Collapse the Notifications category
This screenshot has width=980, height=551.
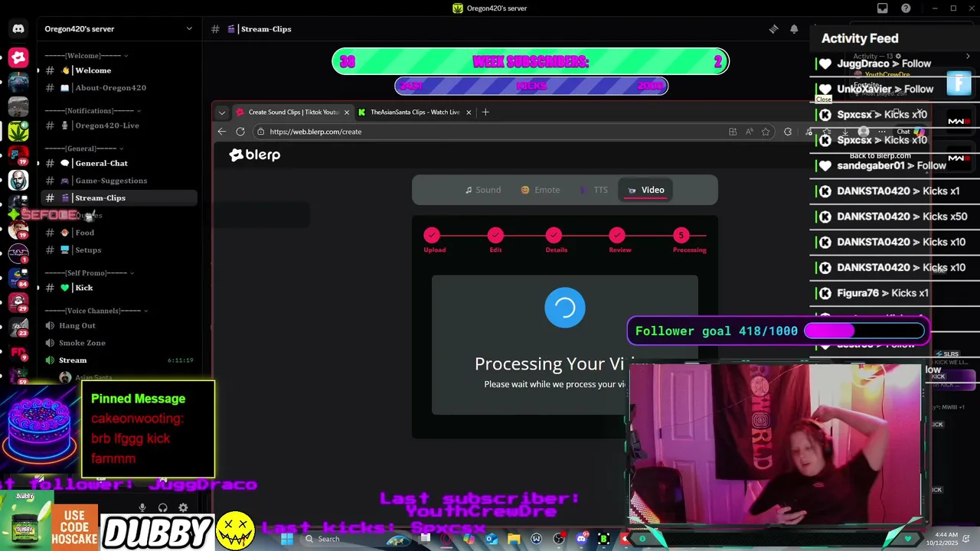pos(92,111)
